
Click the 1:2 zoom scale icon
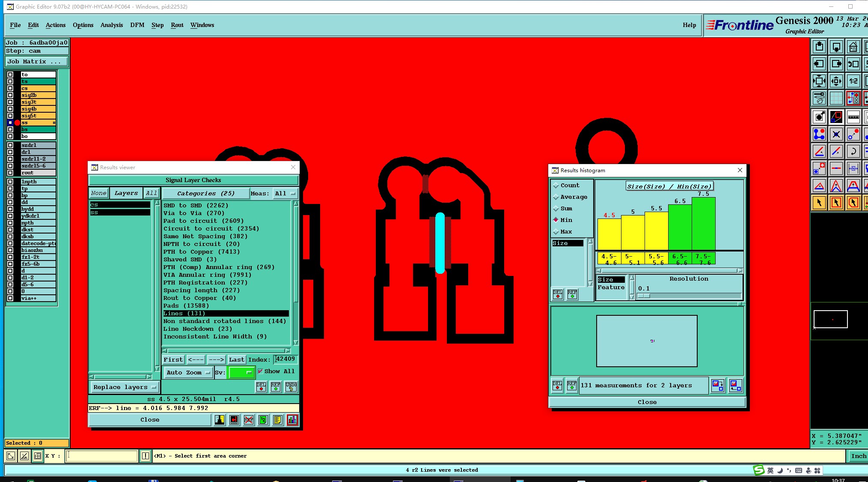853,81
